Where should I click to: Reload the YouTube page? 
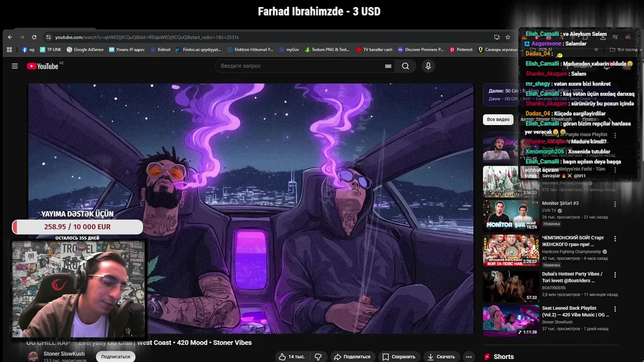click(x=34, y=37)
